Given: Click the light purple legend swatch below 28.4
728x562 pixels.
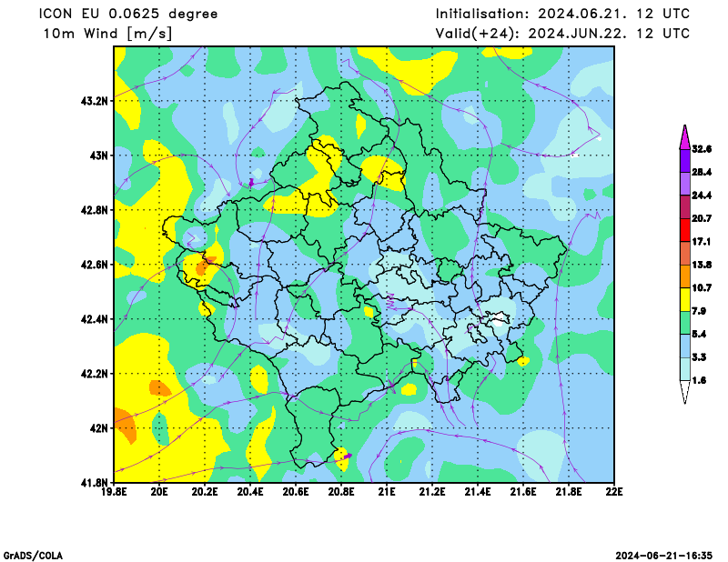Looking at the screenshot, I should pos(685,185).
